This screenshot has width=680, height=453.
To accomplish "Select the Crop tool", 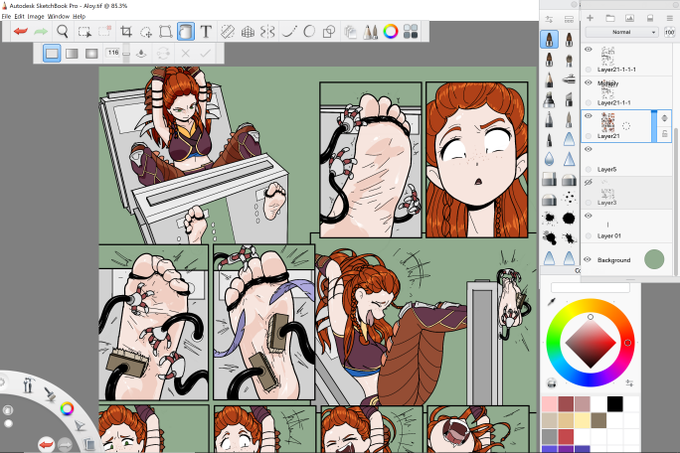I will pos(126,32).
